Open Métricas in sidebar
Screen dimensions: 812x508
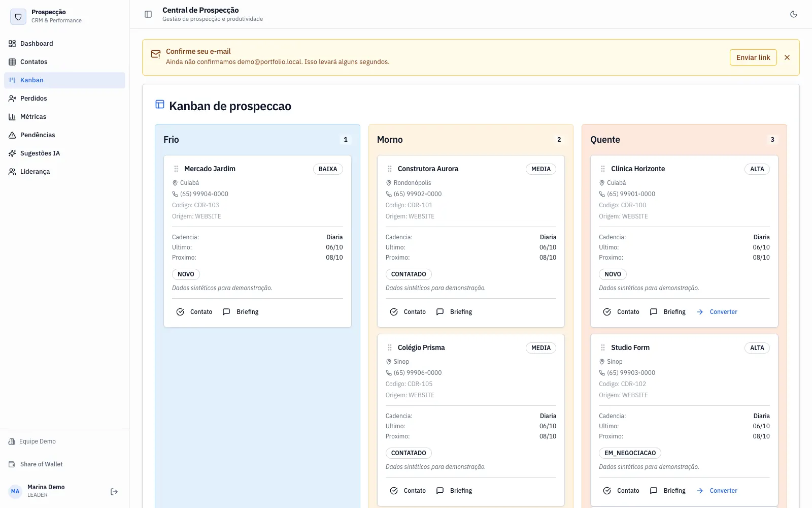pos(64,117)
